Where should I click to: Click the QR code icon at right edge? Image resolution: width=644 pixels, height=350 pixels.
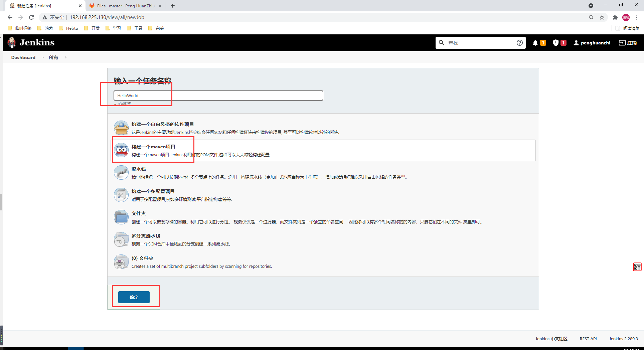pos(637,267)
